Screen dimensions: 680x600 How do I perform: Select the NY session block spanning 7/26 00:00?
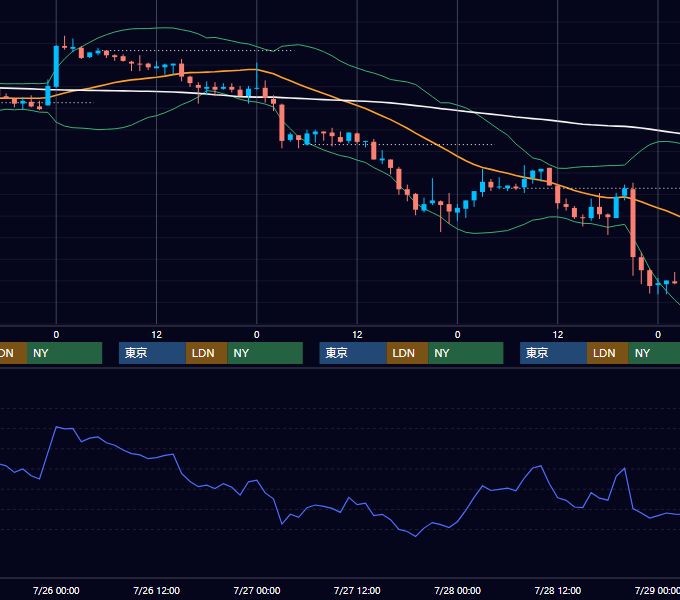tap(64, 353)
